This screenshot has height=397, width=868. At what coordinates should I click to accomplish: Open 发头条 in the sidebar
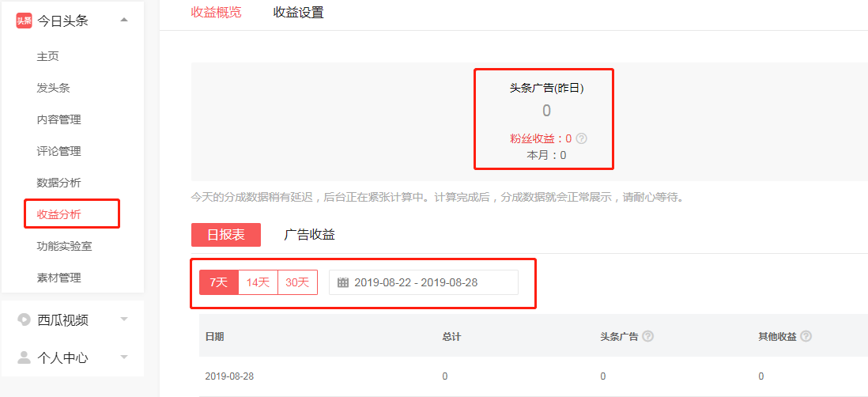(x=53, y=88)
